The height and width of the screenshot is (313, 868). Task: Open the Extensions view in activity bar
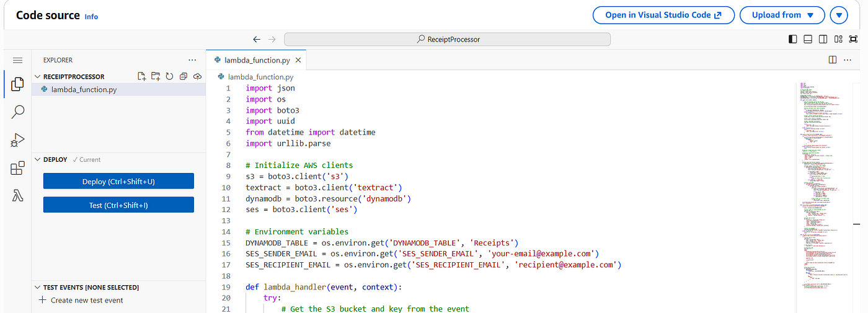click(17, 168)
